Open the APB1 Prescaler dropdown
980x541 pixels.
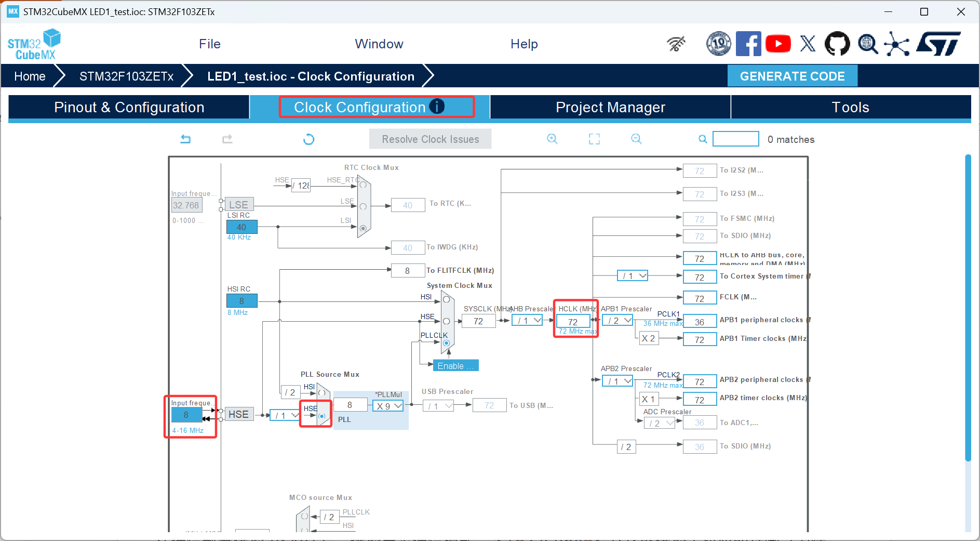coord(617,321)
